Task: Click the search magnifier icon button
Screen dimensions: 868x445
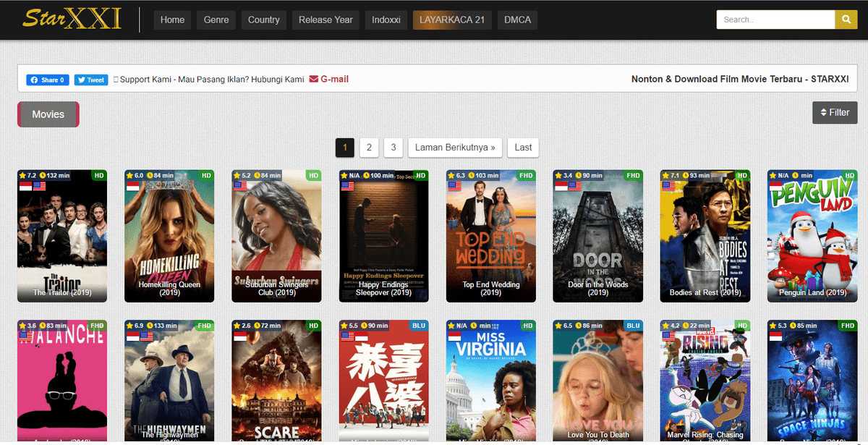Action: click(x=846, y=20)
